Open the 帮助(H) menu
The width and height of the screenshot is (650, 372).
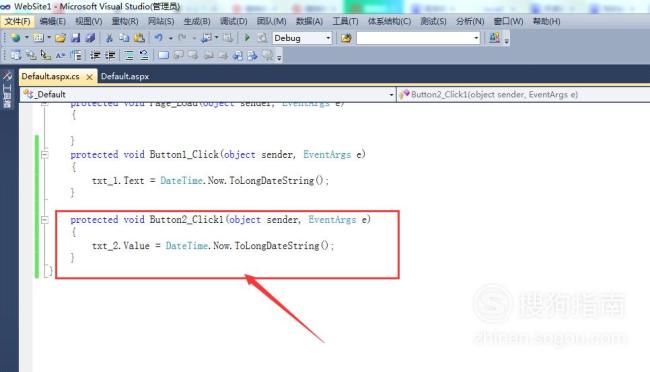tap(546, 21)
